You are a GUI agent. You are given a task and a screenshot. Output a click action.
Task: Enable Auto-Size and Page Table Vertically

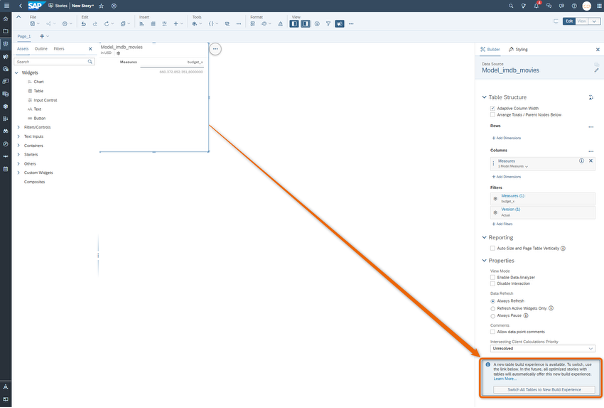click(492, 248)
